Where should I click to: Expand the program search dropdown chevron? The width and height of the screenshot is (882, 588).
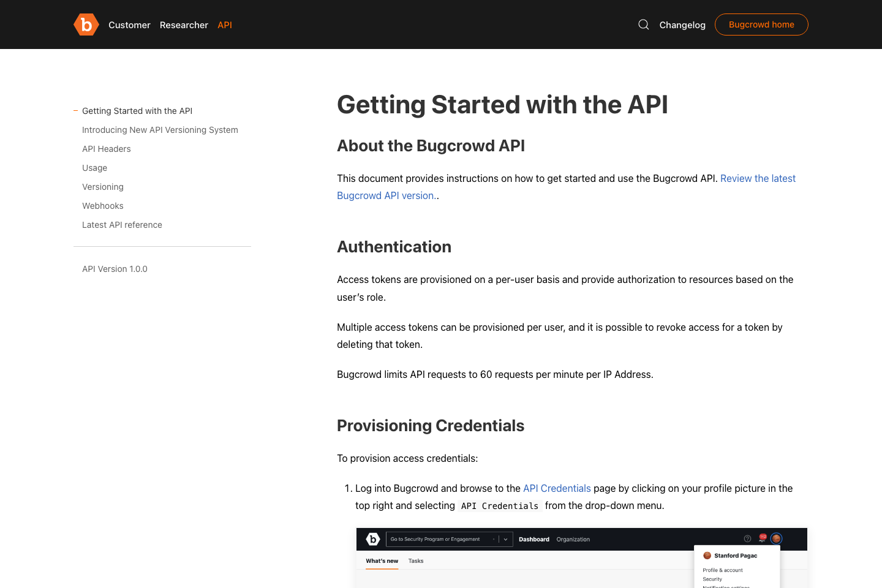click(x=504, y=539)
